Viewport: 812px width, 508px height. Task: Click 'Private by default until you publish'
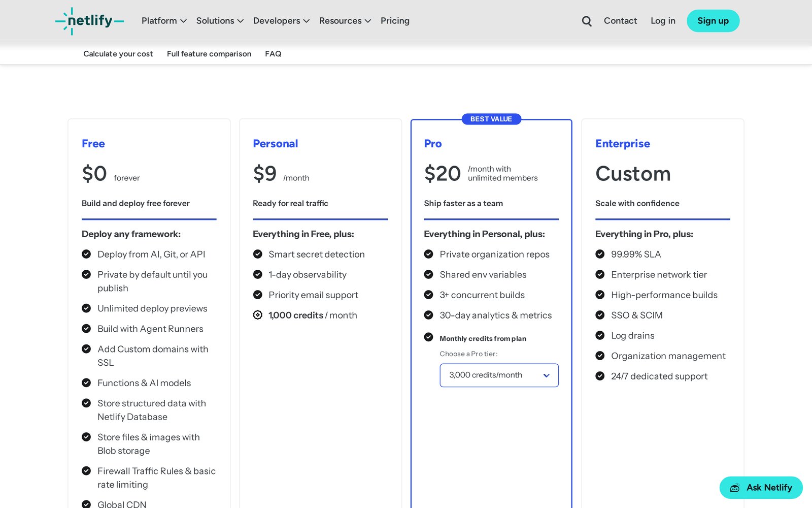(152, 281)
